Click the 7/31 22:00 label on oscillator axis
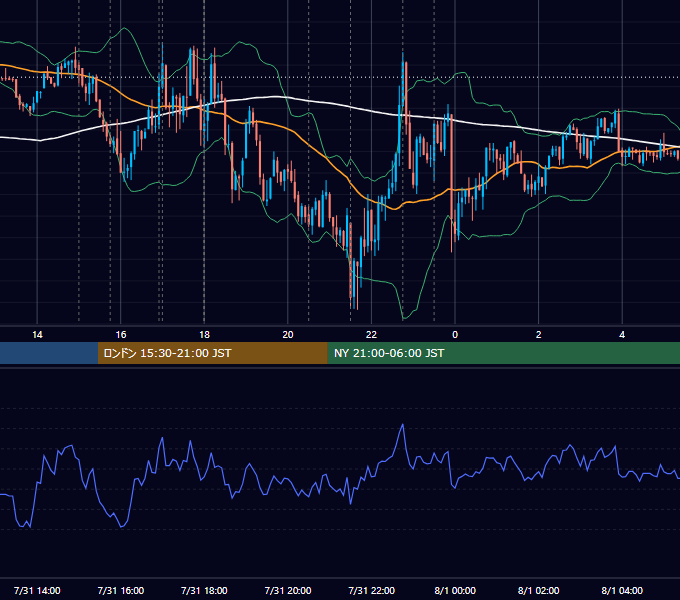 tap(372, 590)
